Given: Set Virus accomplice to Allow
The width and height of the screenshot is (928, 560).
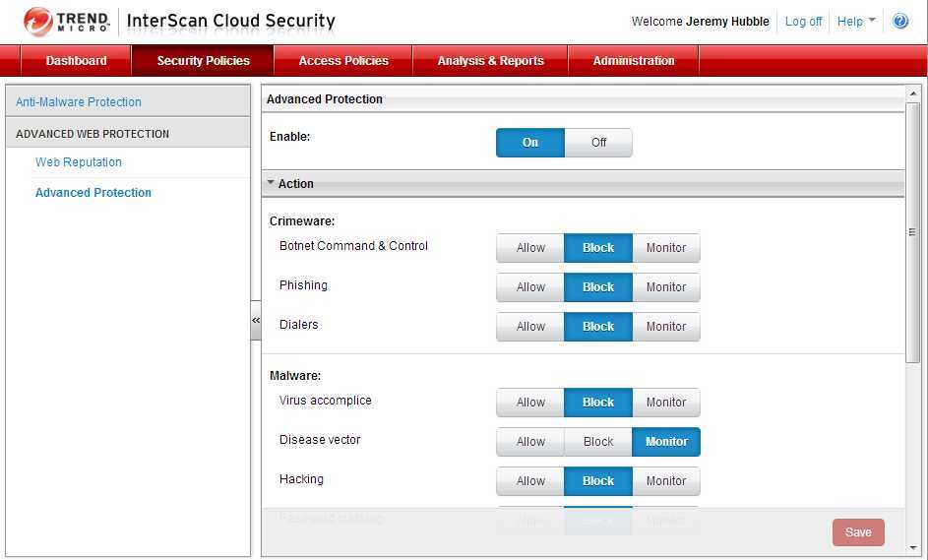Looking at the screenshot, I should click(530, 403).
